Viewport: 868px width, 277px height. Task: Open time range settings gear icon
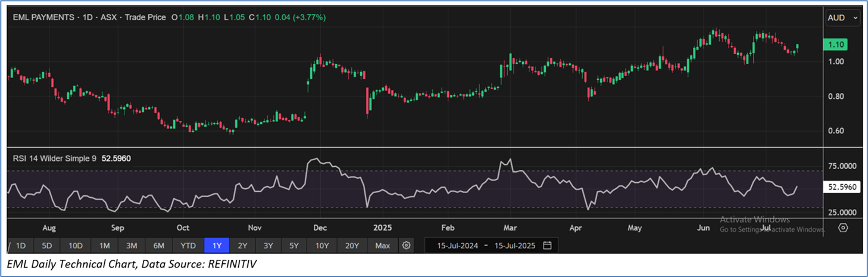tap(406, 245)
